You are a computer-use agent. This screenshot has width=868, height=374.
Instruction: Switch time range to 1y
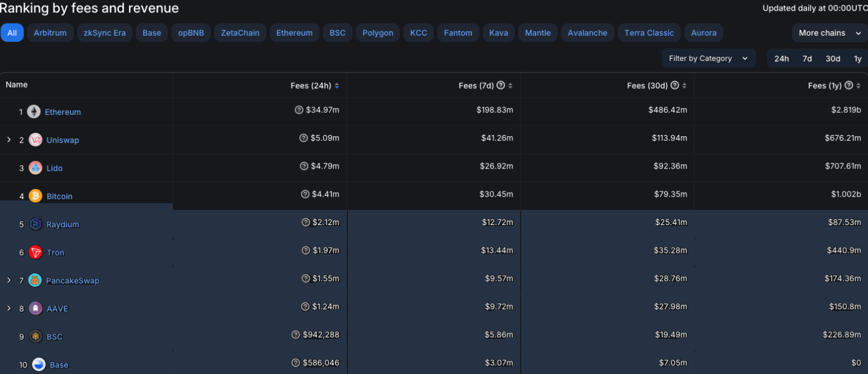tap(857, 59)
